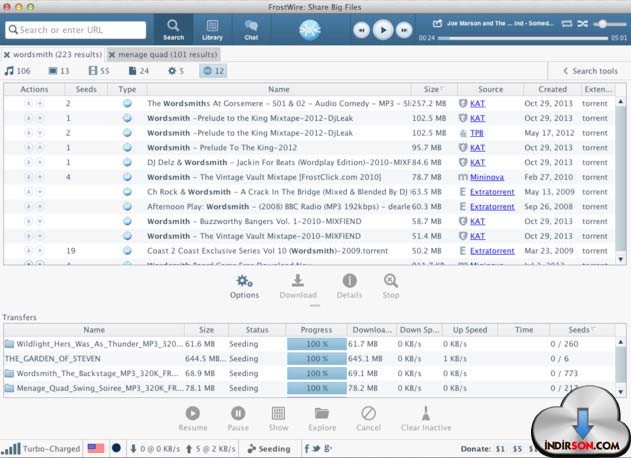Open the Search tab in toolbar
The width and height of the screenshot is (631, 458).
click(173, 30)
